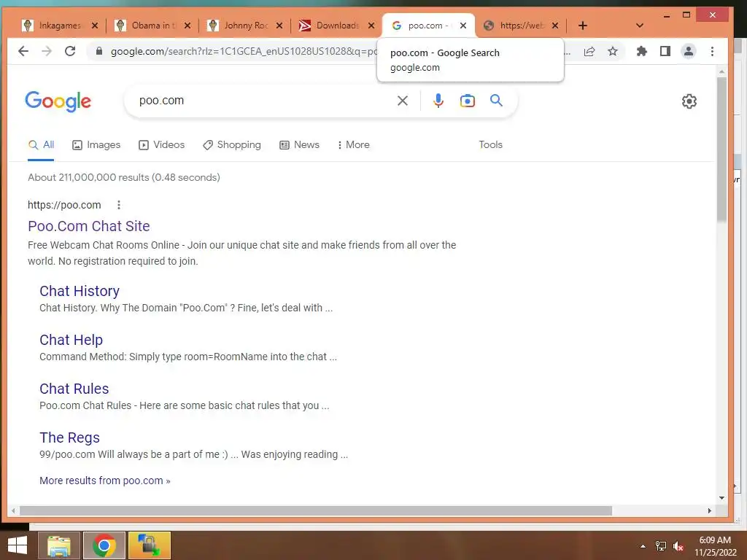
Task: Bookmark this page with the star
Action: [x=613, y=52]
